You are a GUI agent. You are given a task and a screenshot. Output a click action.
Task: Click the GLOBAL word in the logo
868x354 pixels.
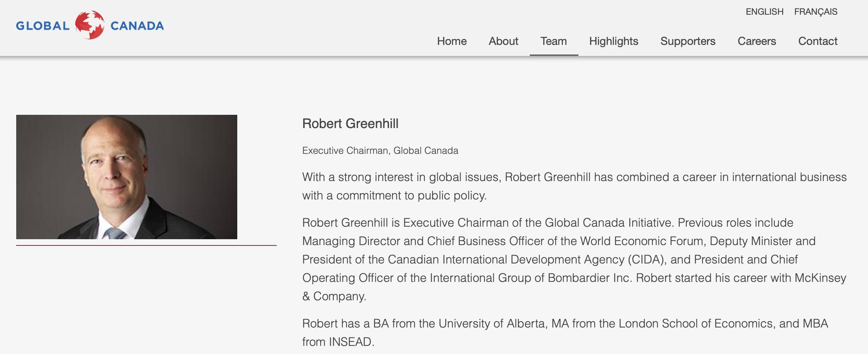coord(43,26)
